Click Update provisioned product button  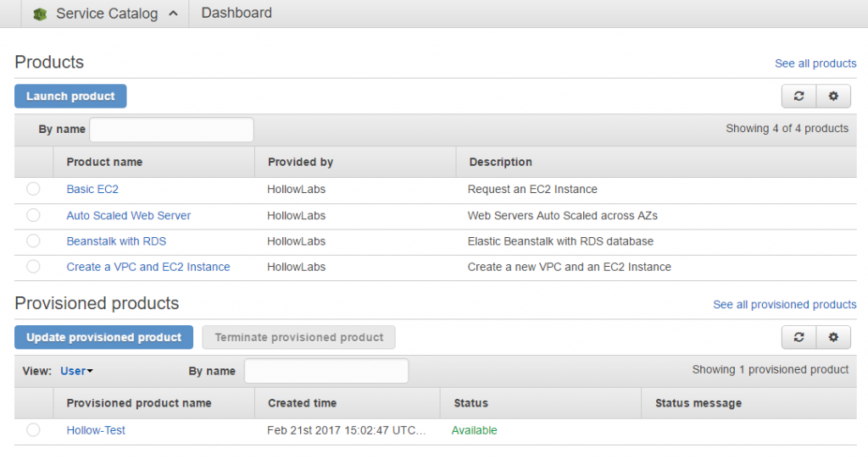[x=103, y=338]
